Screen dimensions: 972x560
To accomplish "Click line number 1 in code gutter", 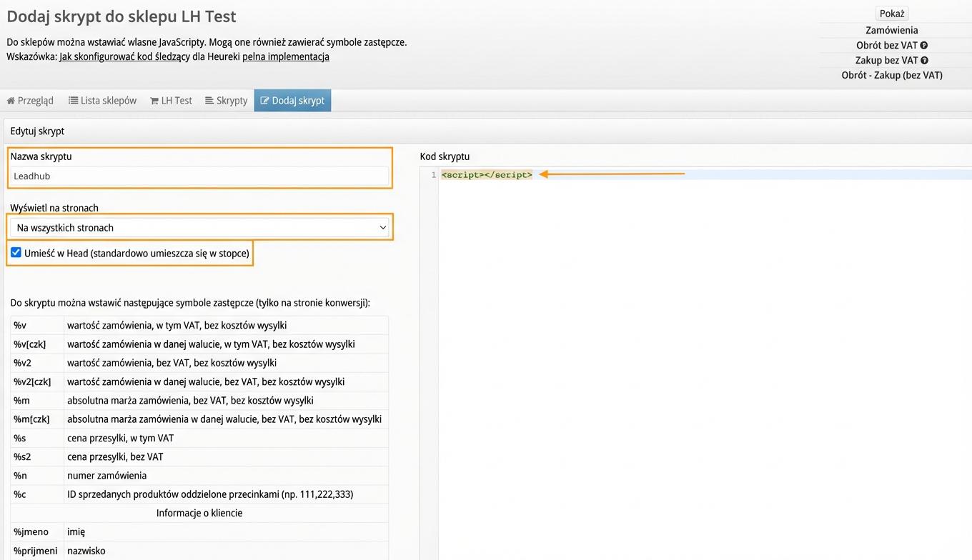I will 433,175.
